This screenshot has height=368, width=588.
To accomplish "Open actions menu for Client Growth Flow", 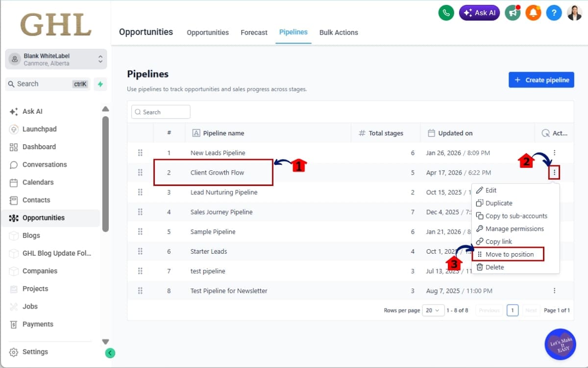I will [554, 172].
